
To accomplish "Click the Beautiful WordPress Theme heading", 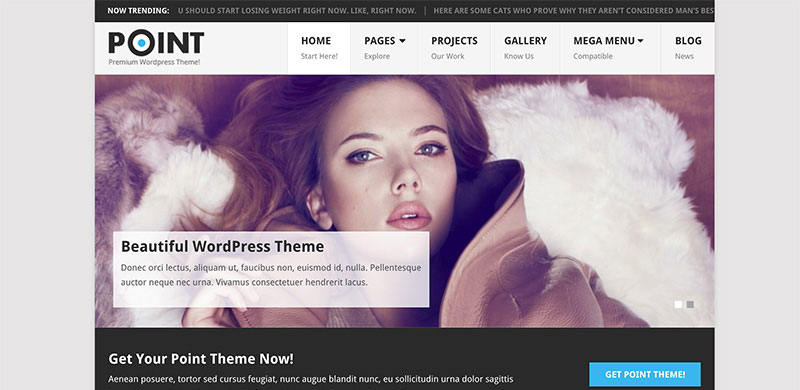I will coord(222,247).
